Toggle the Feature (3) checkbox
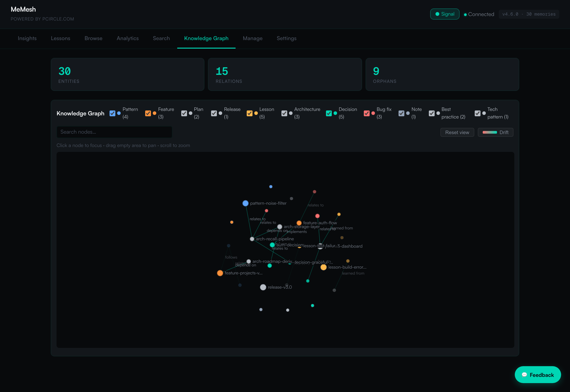 148,113
